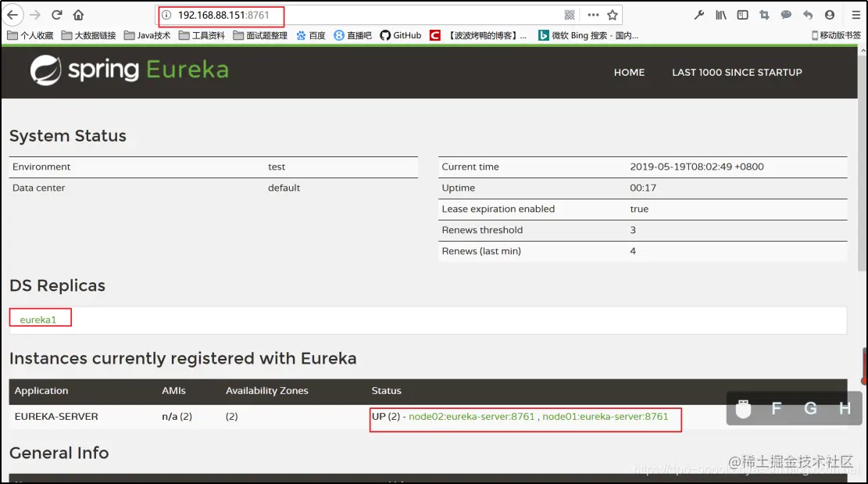The height and width of the screenshot is (484, 868).
Task: Toggle the sidebar view icon
Action: click(x=743, y=15)
